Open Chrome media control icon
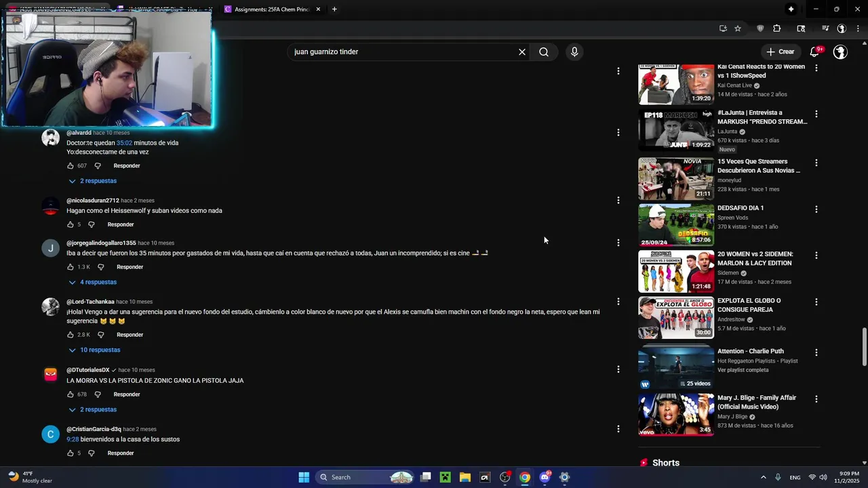Viewport: 868px width, 488px height. 825,28
